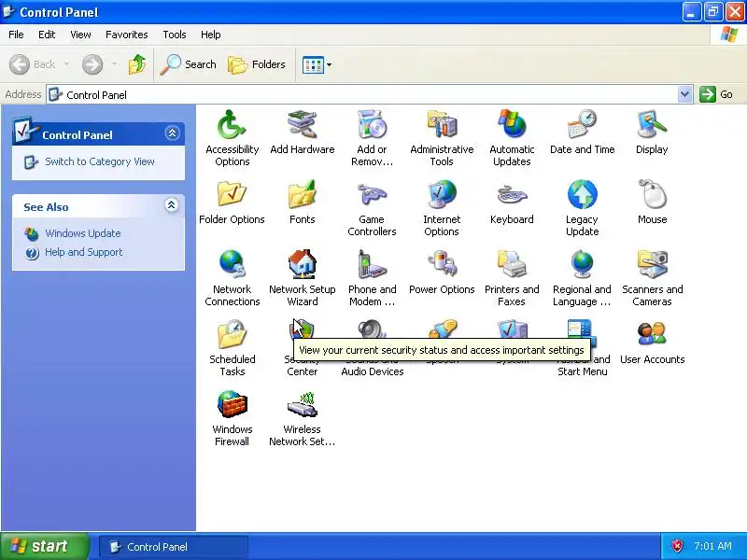The height and width of the screenshot is (560, 747).
Task: Click the taskbar clock
Action: click(712, 546)
